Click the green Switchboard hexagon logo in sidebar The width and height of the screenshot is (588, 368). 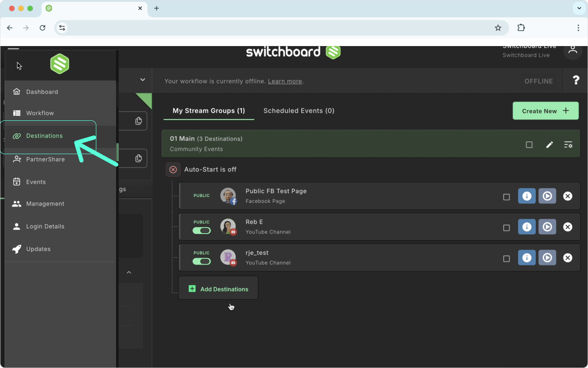coord(60,64)
